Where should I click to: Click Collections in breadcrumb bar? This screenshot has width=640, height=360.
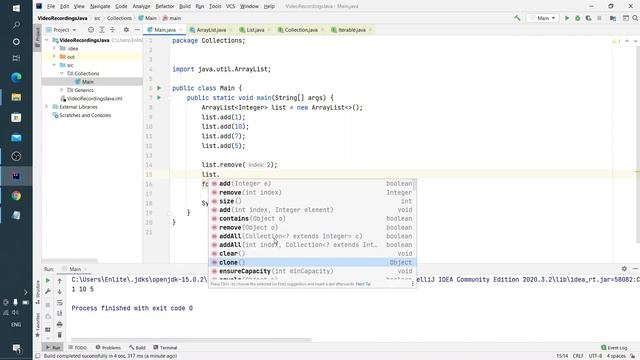point(119,18)
